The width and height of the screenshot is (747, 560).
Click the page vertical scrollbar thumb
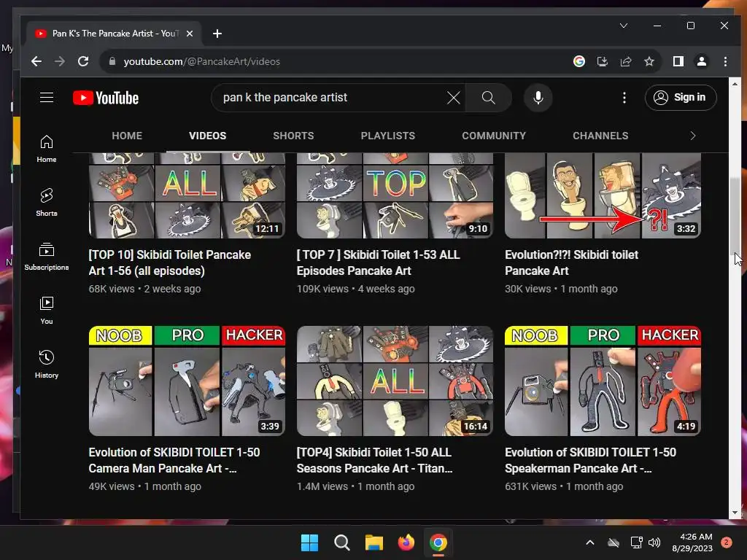[x=735, y=217]
